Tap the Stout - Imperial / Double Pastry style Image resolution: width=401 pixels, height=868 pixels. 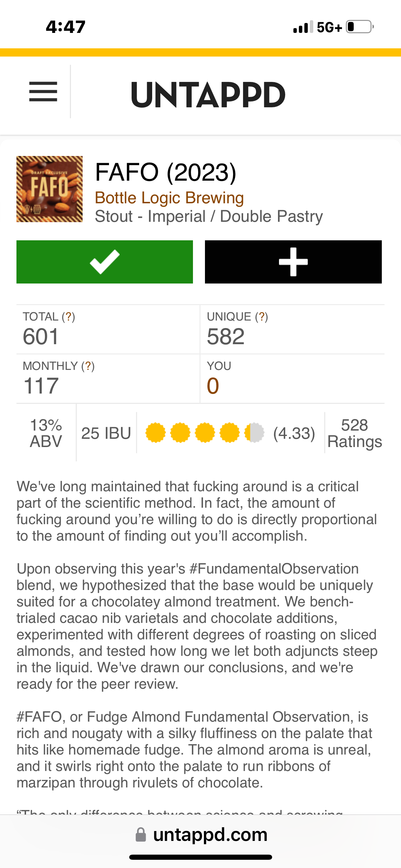[x=209, y=216]
